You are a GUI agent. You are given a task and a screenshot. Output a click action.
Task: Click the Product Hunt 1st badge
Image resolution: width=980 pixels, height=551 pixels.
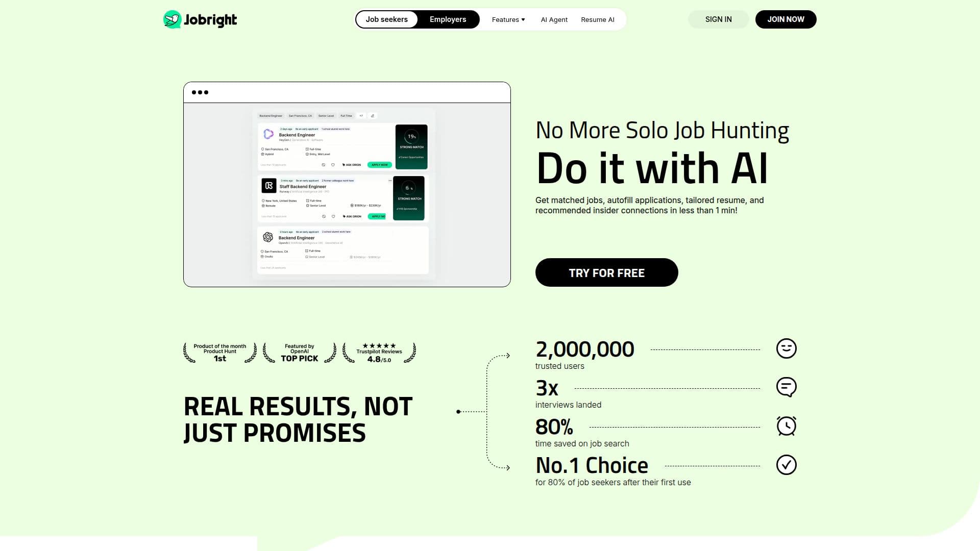(x=220, y=353)
